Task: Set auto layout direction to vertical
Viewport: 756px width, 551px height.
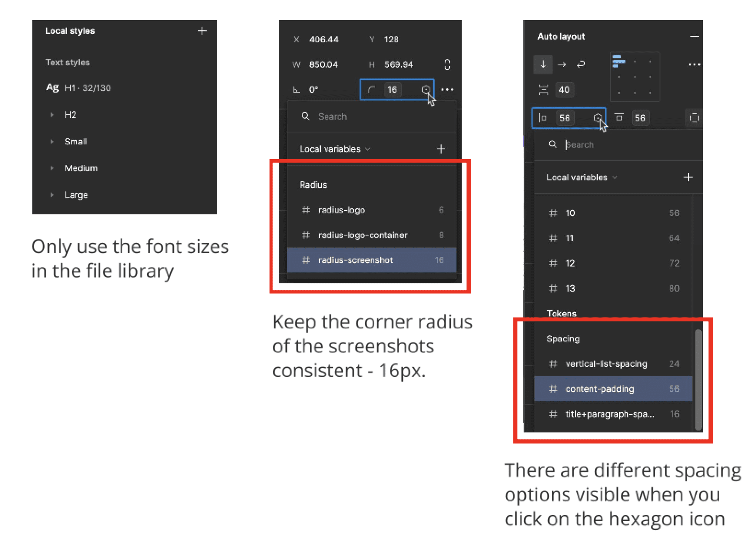Action: (542, 64)
